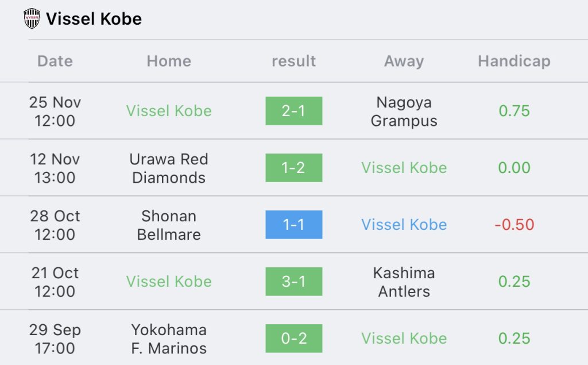The width and height of the screenshot is (588, 365).
Task: Click the blue 1-1 draw result badge
Action: point(293,225)
